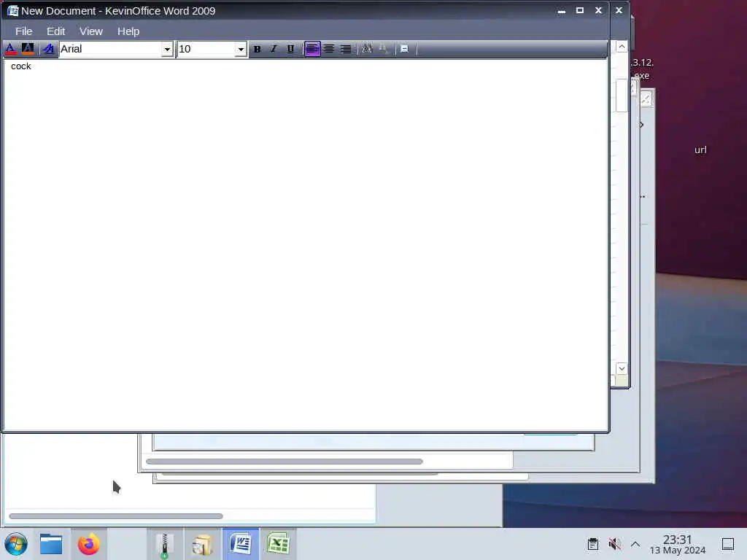Align text to the right

coord(346,49)
